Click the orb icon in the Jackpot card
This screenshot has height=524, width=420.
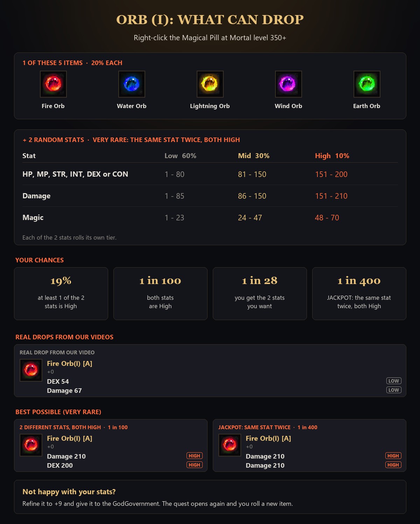tap(230, 445)
